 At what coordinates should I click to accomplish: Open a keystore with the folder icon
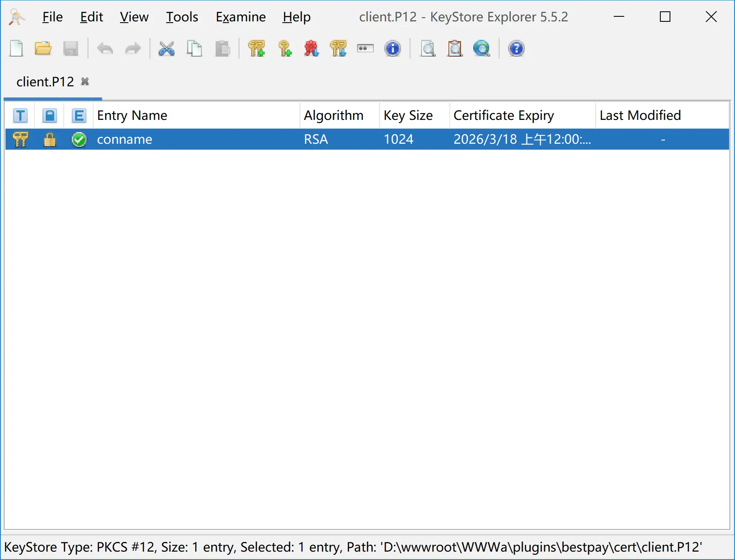43,49
